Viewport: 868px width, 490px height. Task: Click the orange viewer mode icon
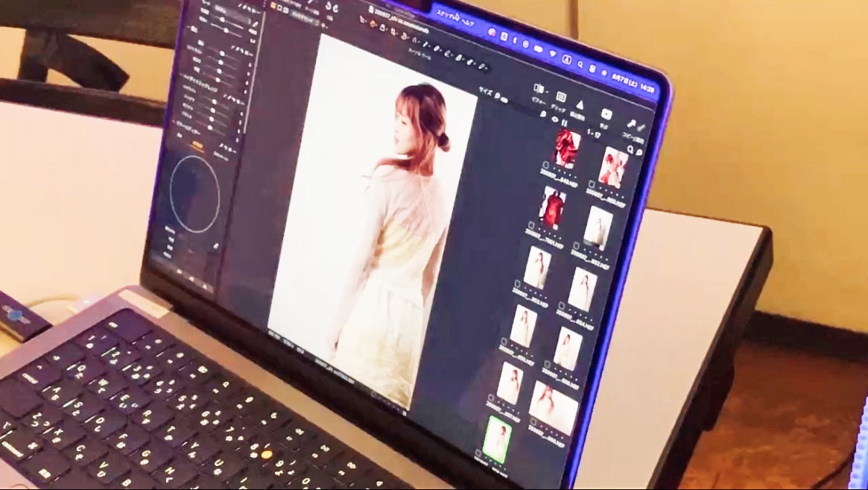[273, 5]
